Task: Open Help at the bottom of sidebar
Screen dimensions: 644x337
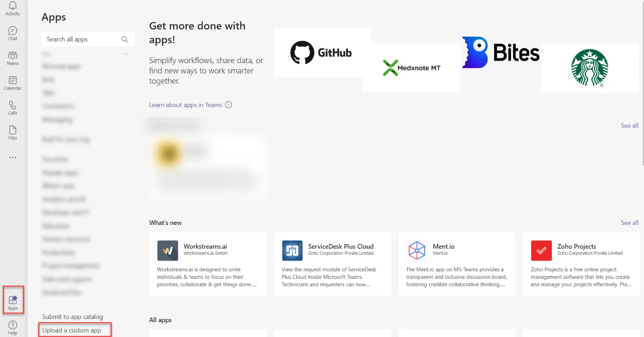Action: pos(13,328)
